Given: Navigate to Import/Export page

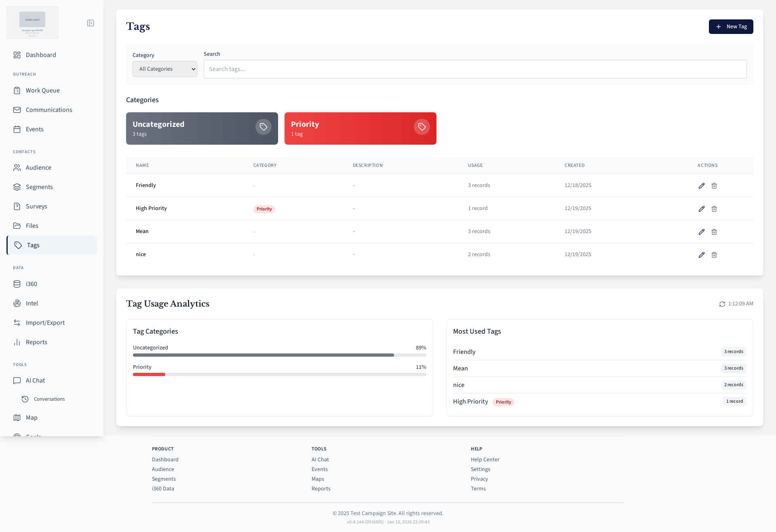Looking at the screenshot, I should [45, 323].
